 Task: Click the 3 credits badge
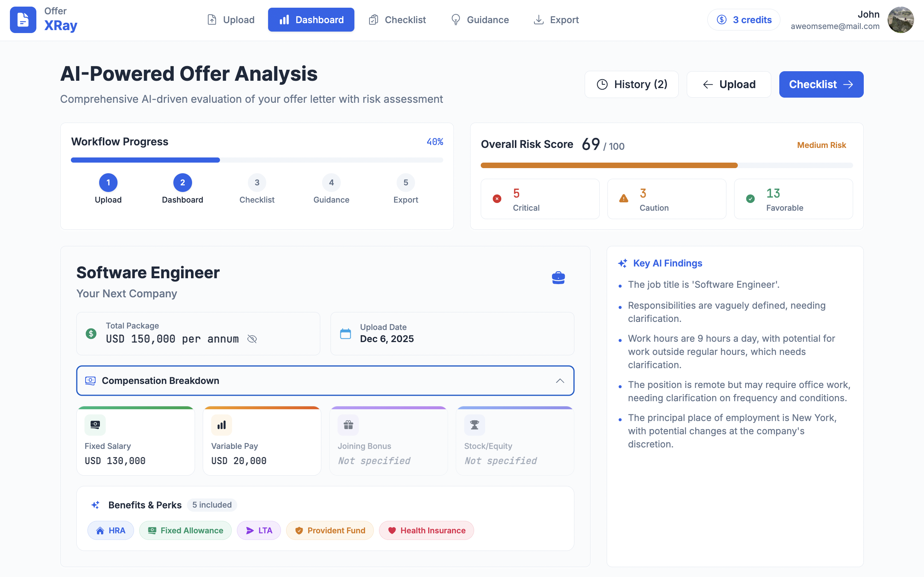(x=743, y=20)
